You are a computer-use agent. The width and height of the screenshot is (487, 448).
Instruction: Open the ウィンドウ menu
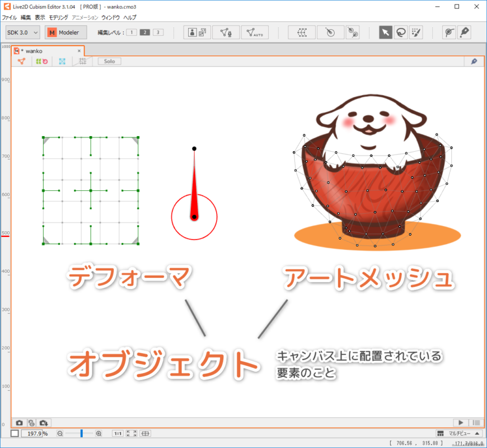(110, 17)
